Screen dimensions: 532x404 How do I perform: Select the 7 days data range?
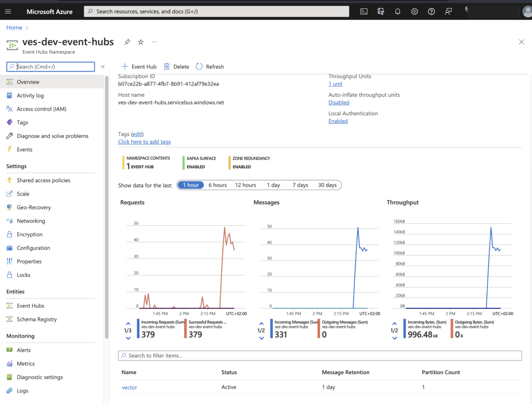coord(300,185)
